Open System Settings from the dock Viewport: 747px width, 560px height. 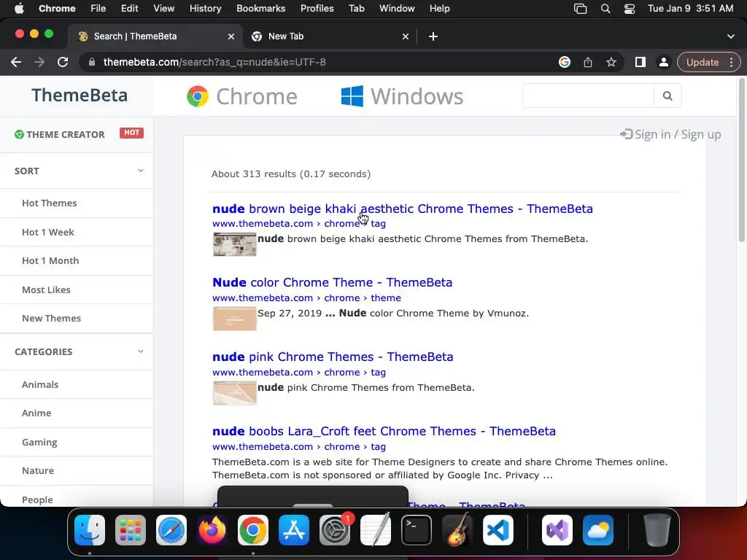click(334, 530)
